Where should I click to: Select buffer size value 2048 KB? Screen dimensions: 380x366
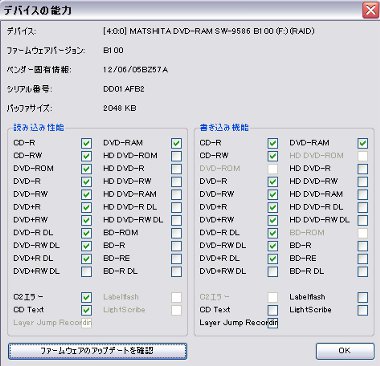[x=120, y=108]
